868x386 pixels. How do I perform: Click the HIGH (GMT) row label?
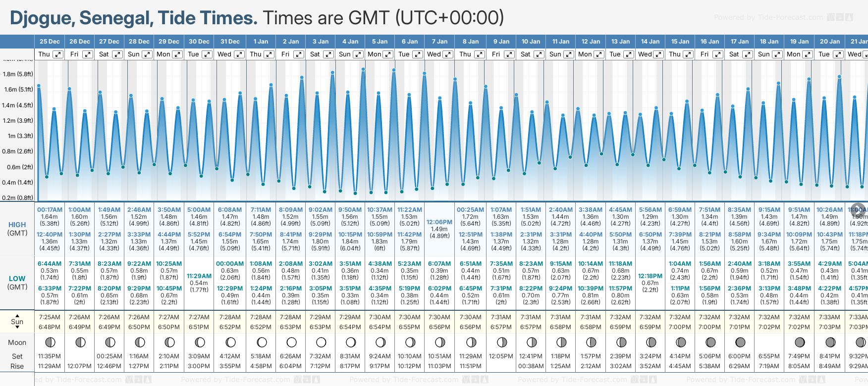coord(17,229)
